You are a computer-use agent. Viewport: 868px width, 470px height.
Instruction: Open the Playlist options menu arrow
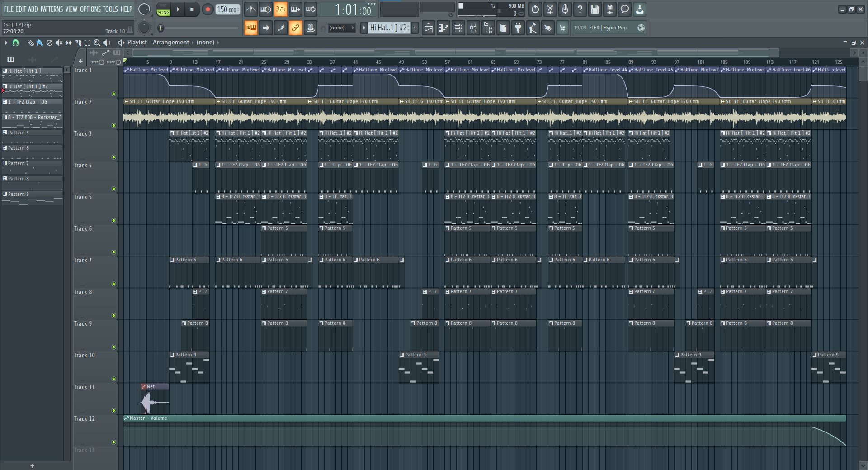(6, 43)
